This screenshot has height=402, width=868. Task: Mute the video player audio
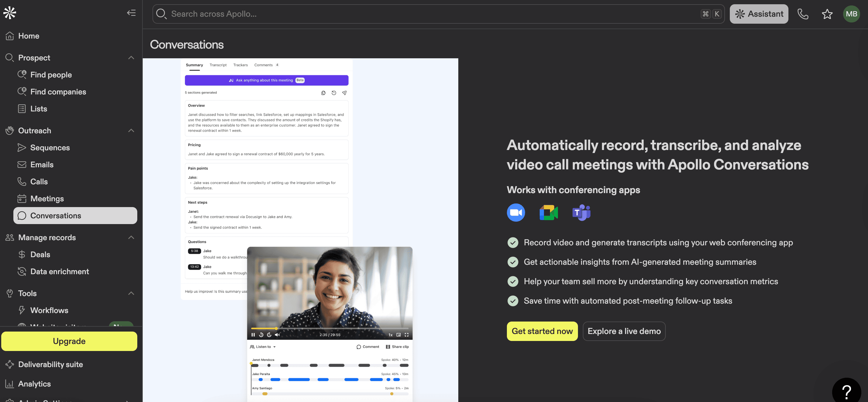point(277,335)
